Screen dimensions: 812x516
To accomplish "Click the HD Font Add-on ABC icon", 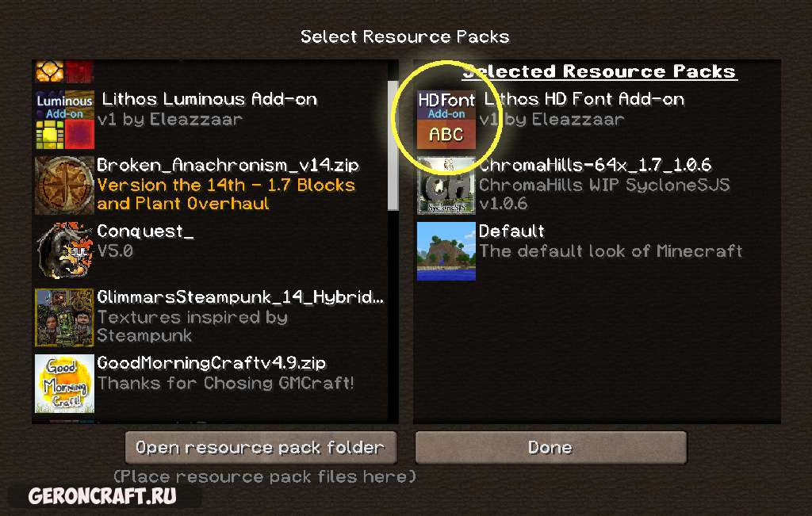I will pos(446,120).
